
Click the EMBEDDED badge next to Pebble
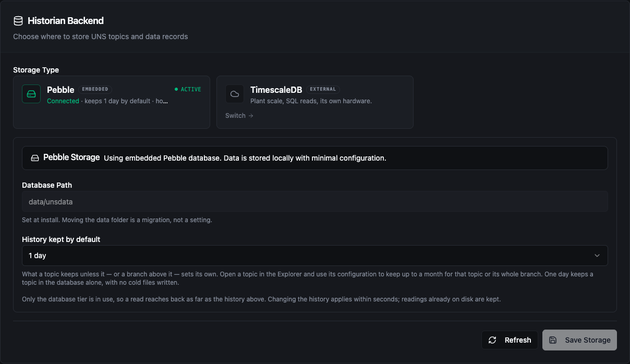click(x=95, y=89)
